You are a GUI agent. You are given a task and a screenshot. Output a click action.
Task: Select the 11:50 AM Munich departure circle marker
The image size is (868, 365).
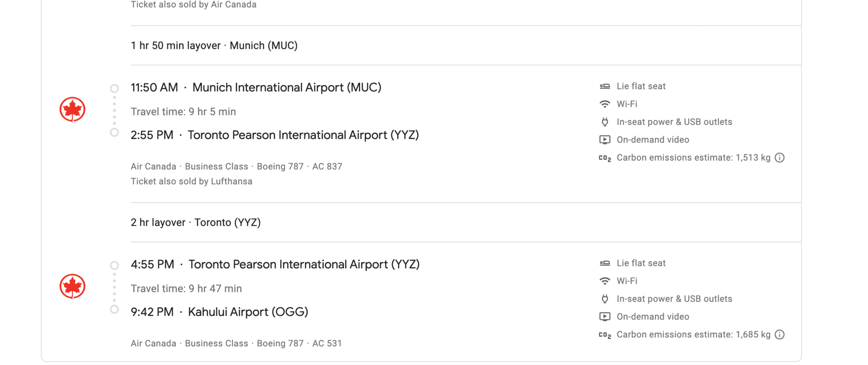coord(114,88)
